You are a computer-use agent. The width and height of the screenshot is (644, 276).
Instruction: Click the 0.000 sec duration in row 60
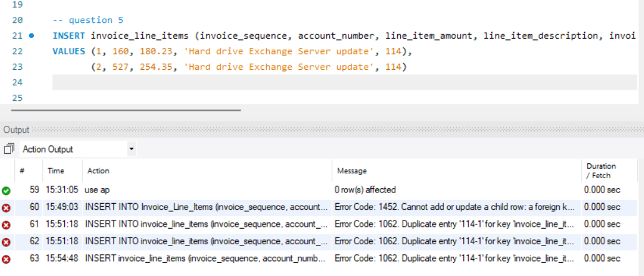602,207
